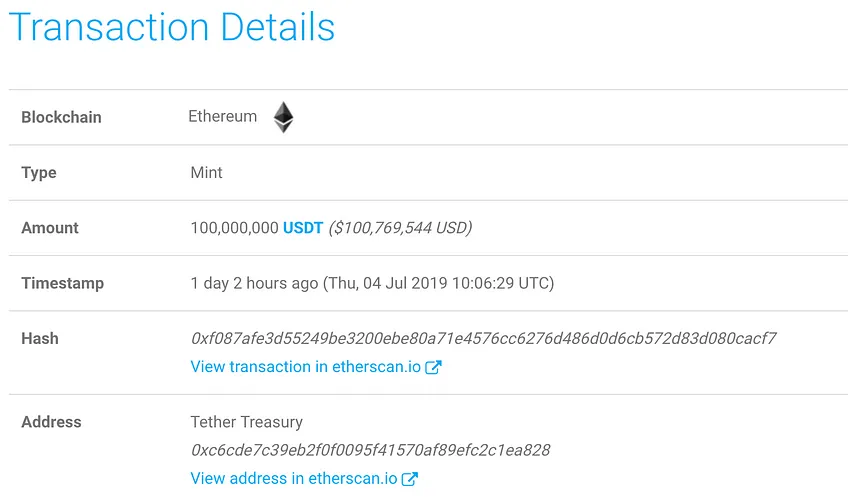Click the Type row label
This screenshot has height=497, width=848.
pos(38,173)
